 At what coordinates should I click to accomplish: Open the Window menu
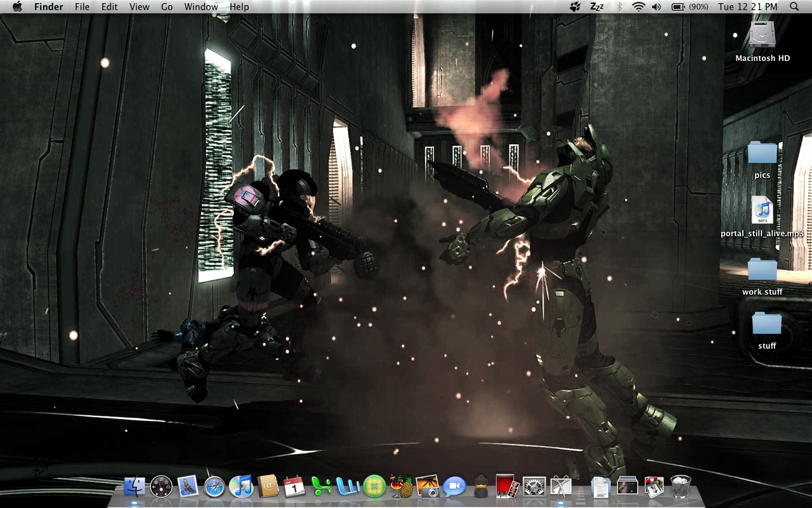[201, 6]
